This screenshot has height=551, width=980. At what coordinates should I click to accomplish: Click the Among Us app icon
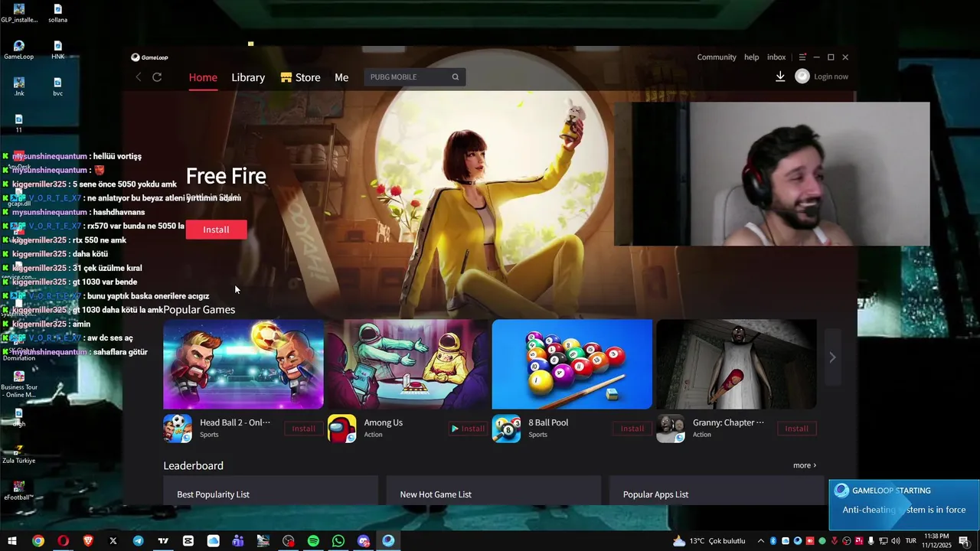[x=342, y=429]
